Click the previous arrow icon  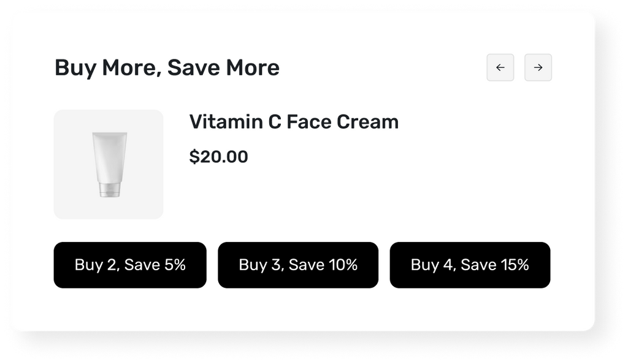[x=500, y=67]
